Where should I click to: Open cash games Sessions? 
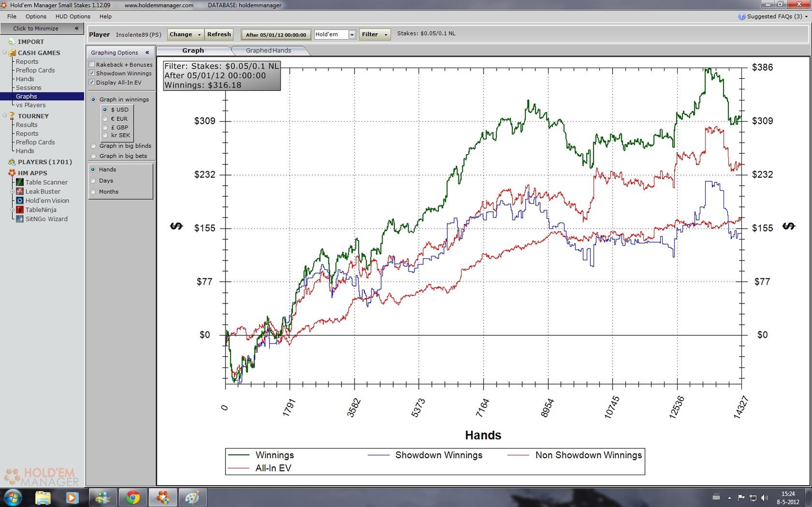(x=29, y=87)
